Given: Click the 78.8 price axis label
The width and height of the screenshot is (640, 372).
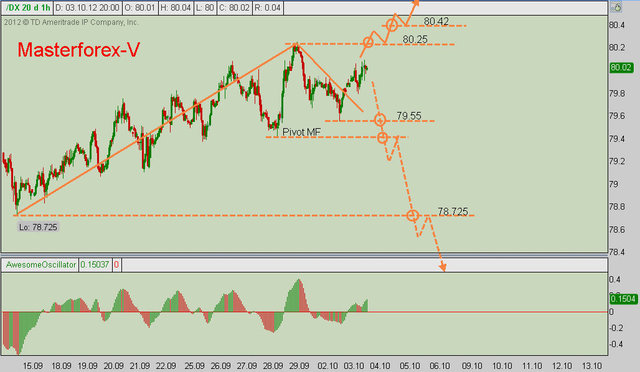Looking at the screenshot, I should point(616,207).
